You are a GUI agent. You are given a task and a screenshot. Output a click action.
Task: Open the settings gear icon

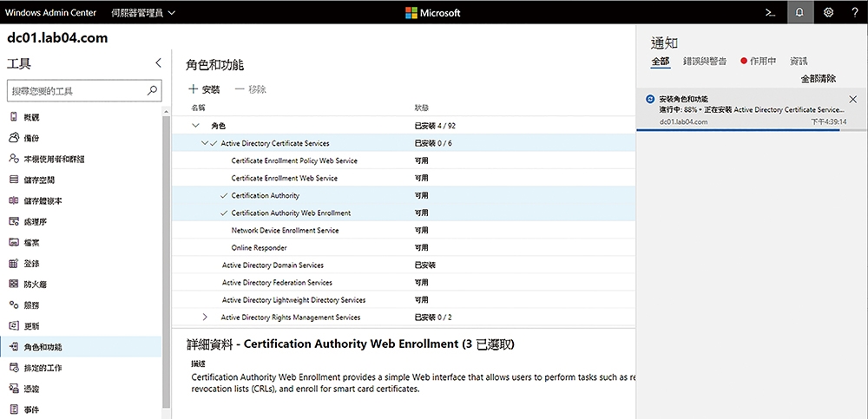point(828,12)
